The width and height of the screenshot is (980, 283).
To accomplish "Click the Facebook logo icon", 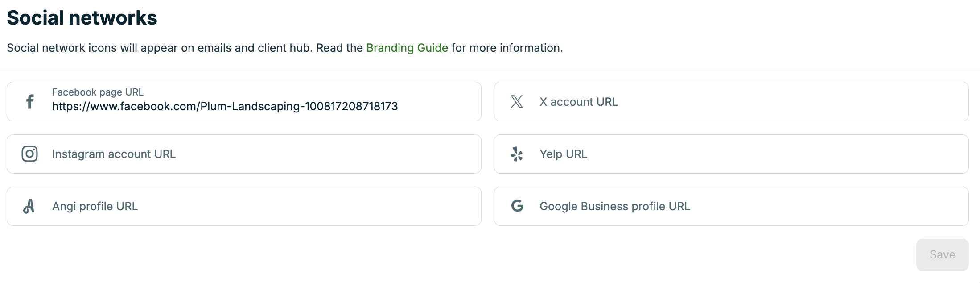I will (30, 102).
